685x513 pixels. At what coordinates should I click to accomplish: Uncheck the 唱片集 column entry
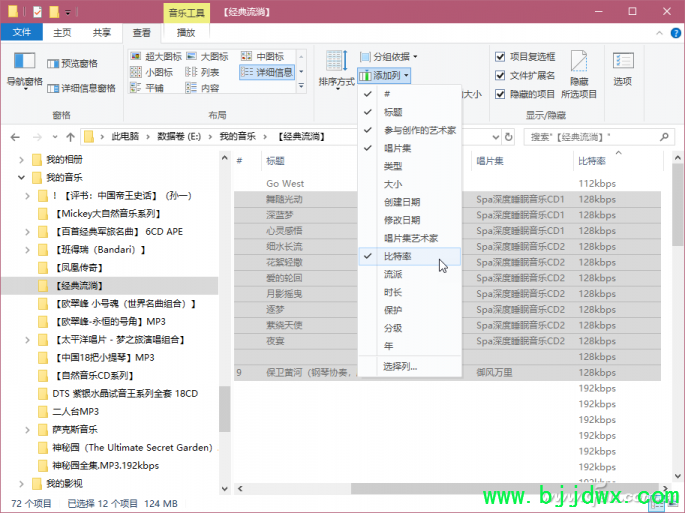tap(409, 148)
